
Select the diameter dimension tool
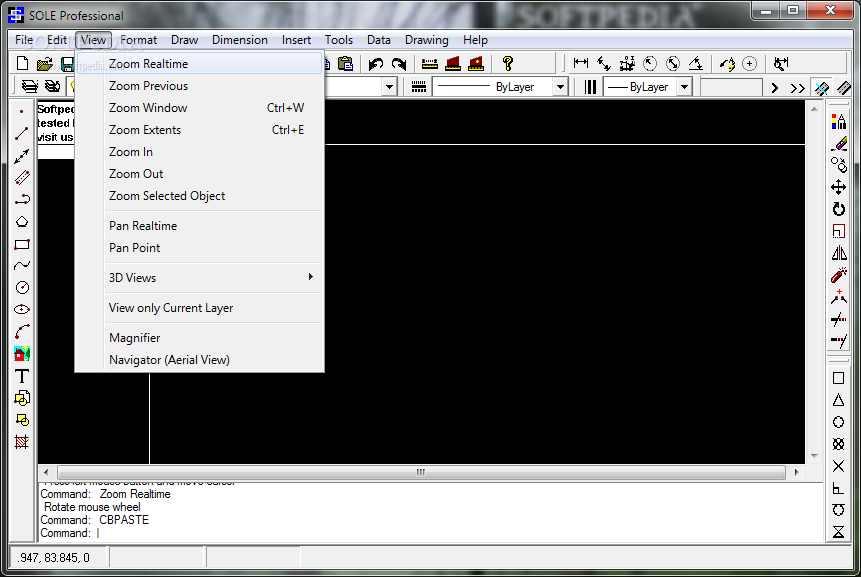click(673, 64)
